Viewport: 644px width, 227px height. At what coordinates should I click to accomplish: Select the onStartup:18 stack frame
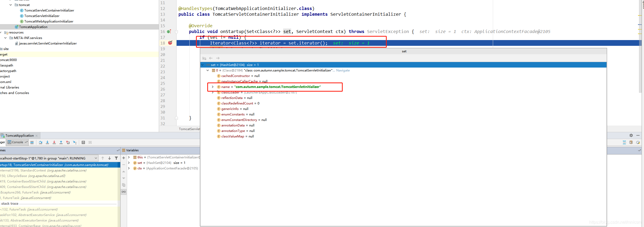point(60,165)
